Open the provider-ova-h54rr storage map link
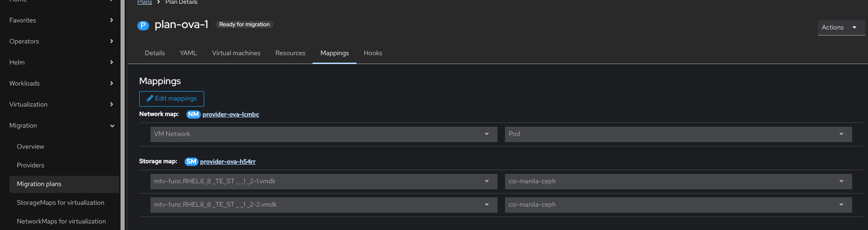The width and height of the screenshot is (868, 230). [x=228, y=162]
